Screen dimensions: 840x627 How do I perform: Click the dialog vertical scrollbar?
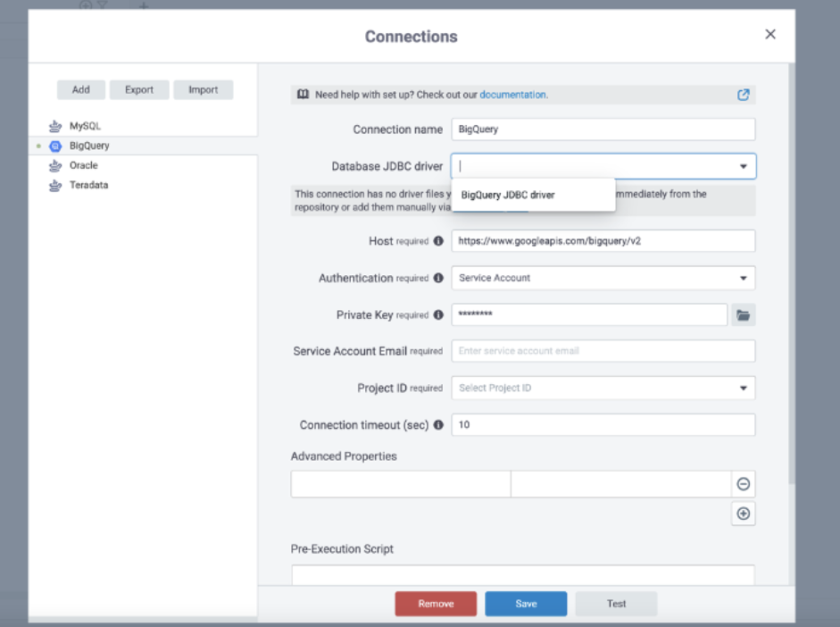click(x=792, y=273)
